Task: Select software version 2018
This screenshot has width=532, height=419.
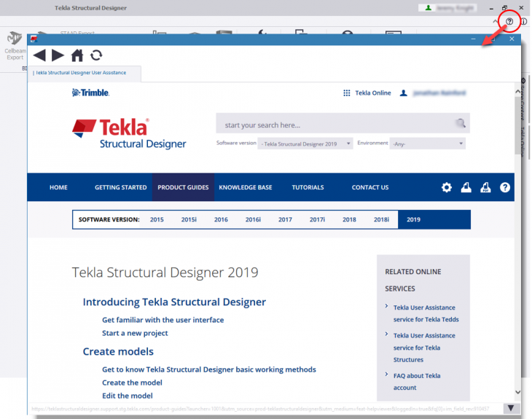Action: click(x=349, y=219)
